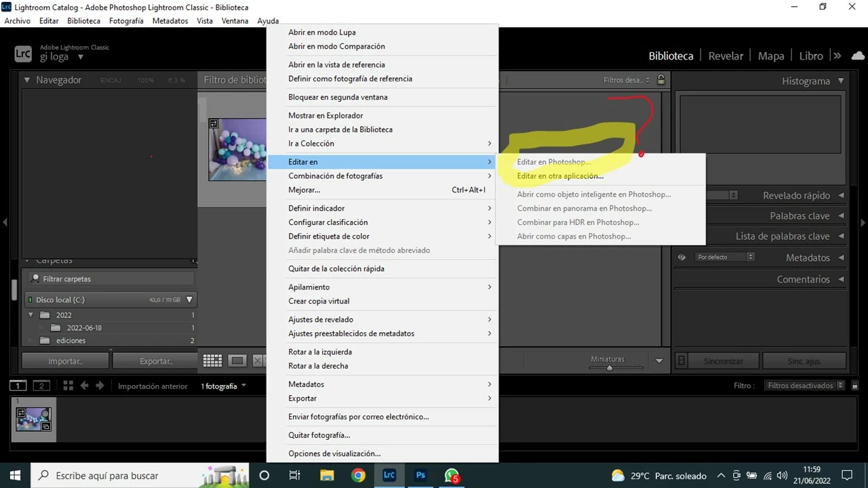Viewport: 868px width, 488px height.
Task: Collapse left panel group arrow
Action: [x=5, y=222]
